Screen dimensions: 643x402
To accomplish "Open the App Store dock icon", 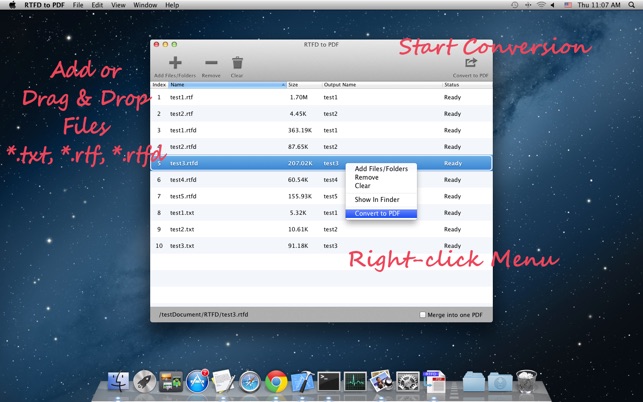I will pyautogui.click(x=197, y=381).
